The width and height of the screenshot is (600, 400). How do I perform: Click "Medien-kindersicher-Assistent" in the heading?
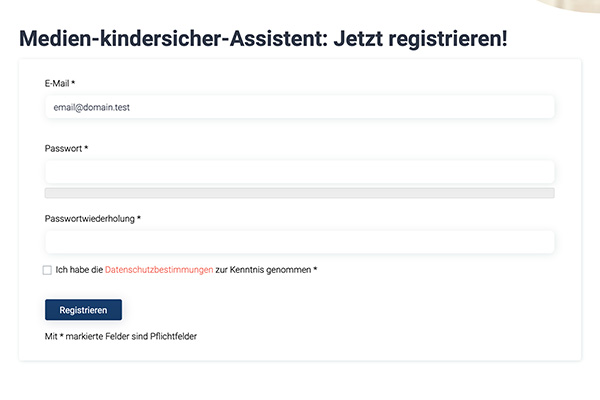[x=168, y=40]
